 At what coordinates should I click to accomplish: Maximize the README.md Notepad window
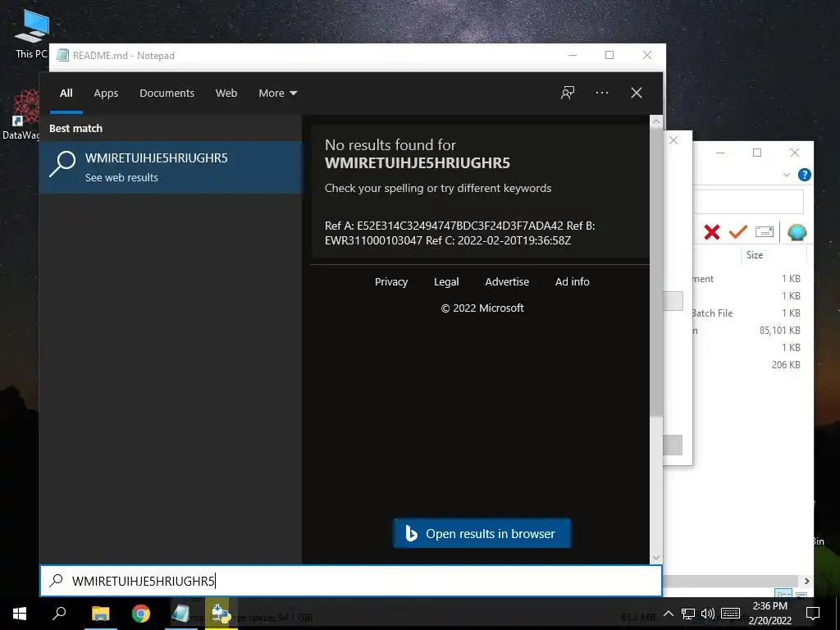click(609, 55)
